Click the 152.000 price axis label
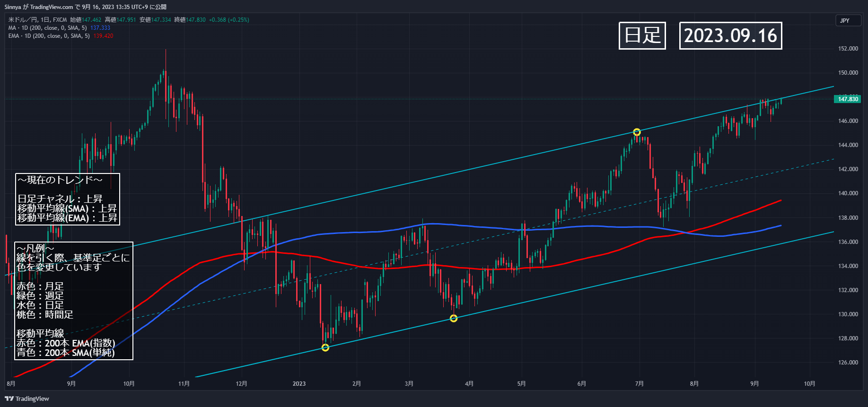 pos(848,49)
